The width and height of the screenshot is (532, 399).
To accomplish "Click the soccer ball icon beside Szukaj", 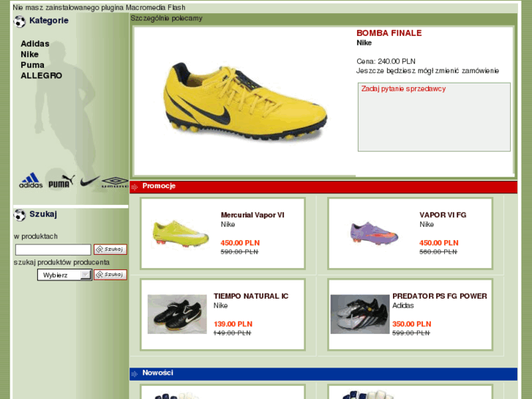I will click(20, 215).
